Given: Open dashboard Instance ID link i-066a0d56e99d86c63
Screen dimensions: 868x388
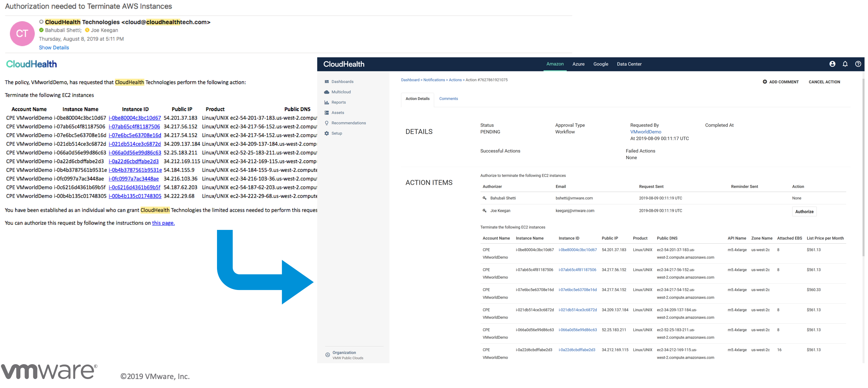Looking at the screenshot, I should (577, 330).
